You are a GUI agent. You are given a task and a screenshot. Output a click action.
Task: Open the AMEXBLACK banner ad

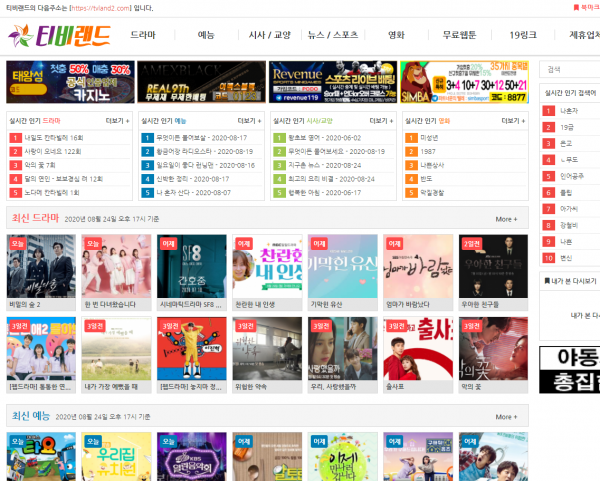coord(201,82)
